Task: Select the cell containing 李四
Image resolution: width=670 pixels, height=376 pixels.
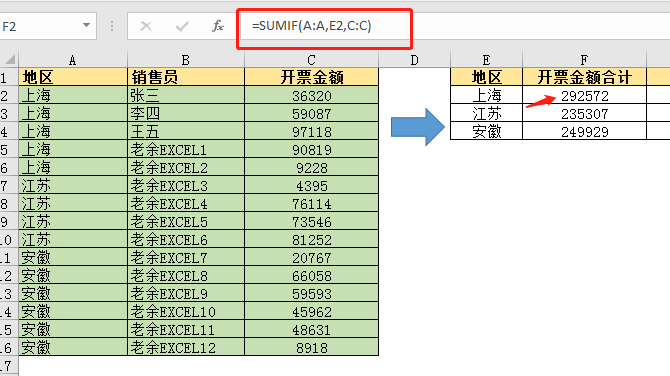Action: point(186,113)
